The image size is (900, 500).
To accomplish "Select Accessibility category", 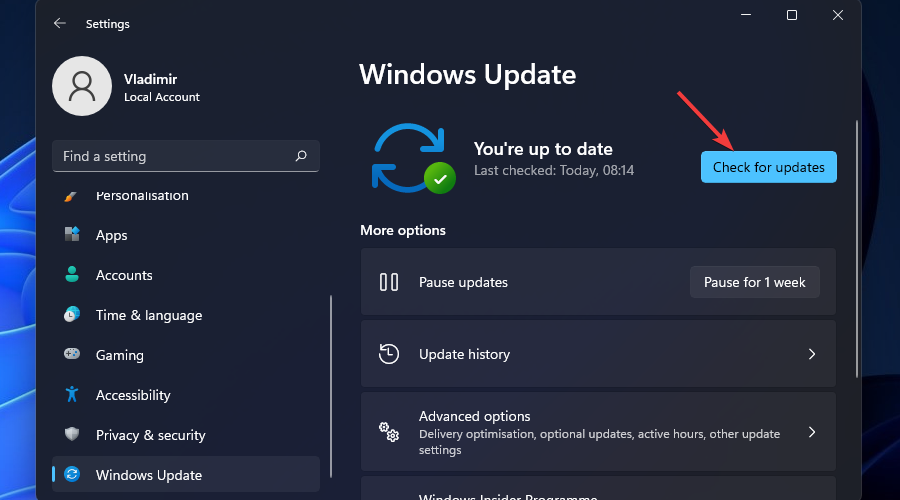I will (x=185, y=395).
